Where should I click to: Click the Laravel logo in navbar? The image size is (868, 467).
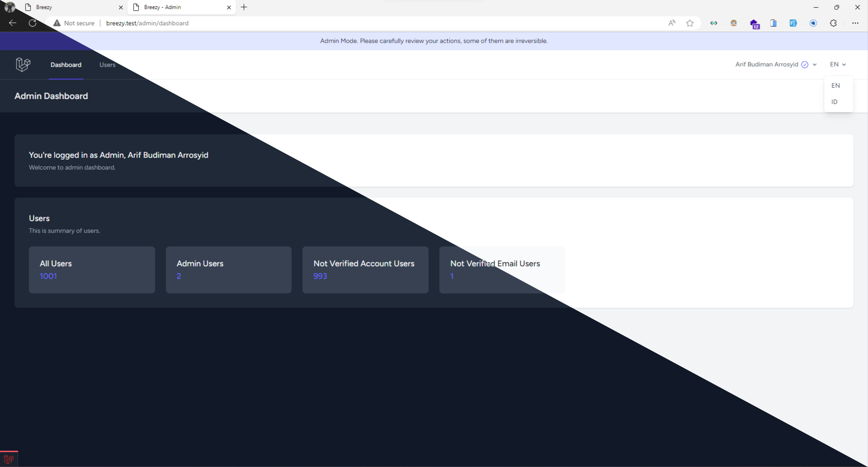click(x=23, y=64)
